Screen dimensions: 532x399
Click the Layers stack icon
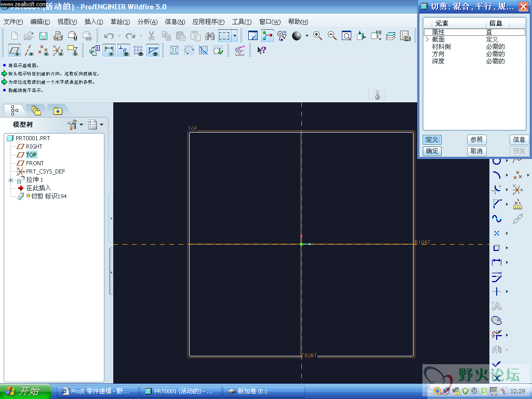[x=391, y=36]
